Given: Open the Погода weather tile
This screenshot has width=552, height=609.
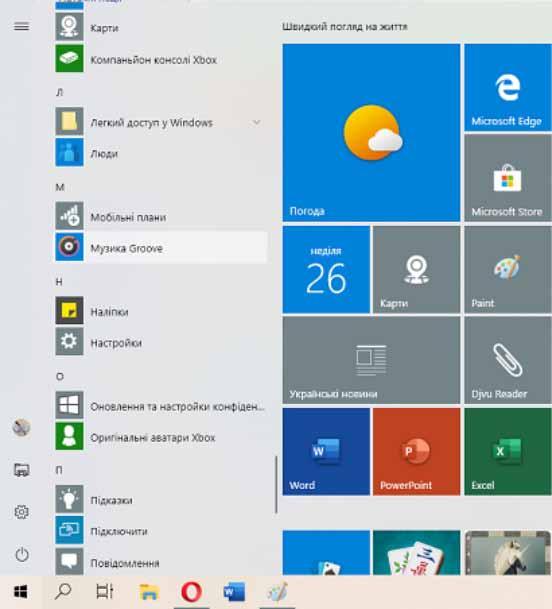Looking at the screenshot, I should pos(371,132).
